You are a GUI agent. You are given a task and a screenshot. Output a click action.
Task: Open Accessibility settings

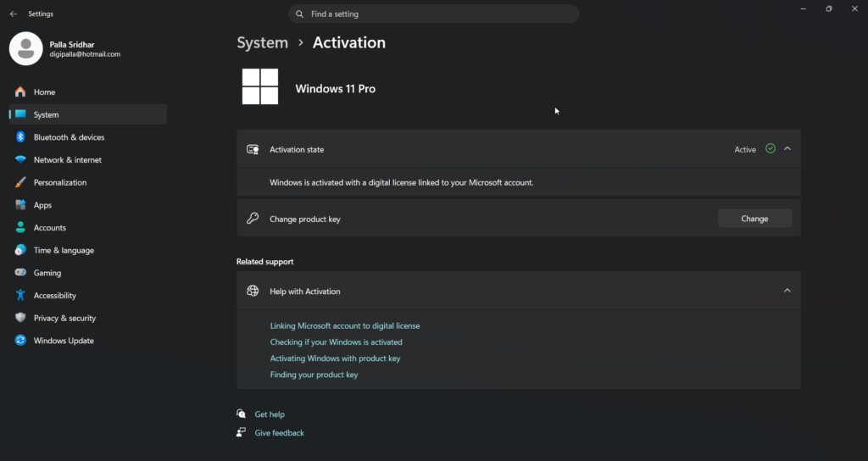point(88,296)
